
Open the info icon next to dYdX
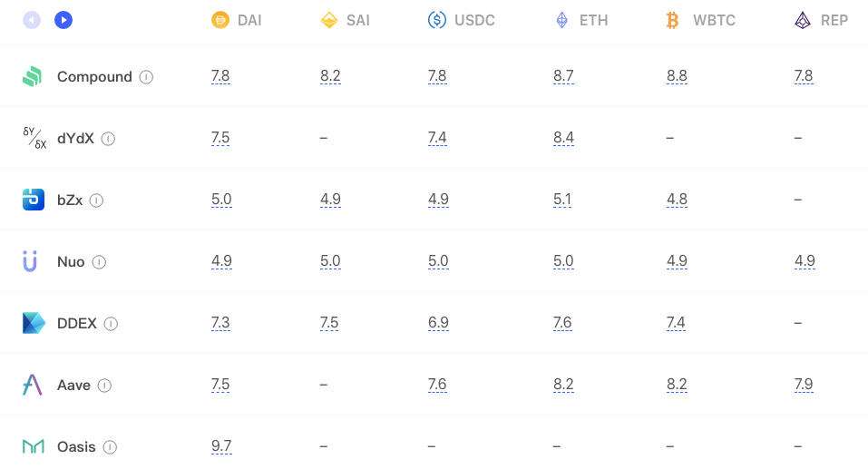tap(109, 139)
